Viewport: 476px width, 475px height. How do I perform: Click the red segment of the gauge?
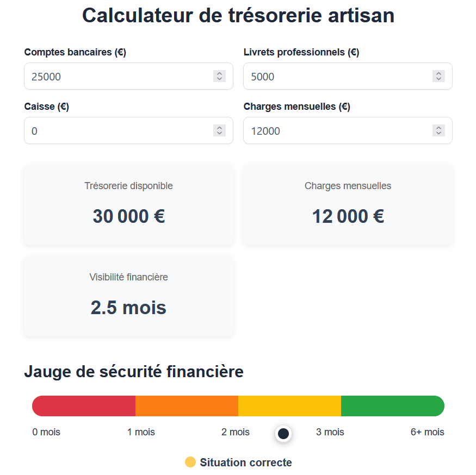[x=84, y=406]
